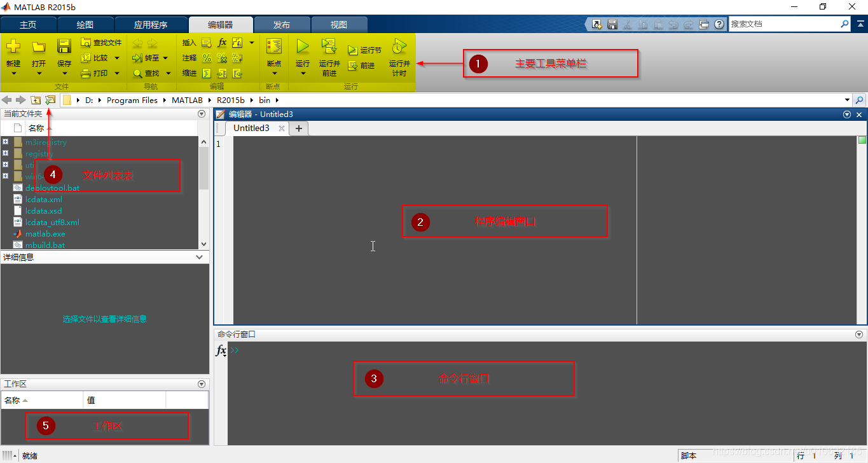The height and width of the screenshot is (463, 868).
Task: Select lcdata.xml in the file list
Action: pos(44,199)
